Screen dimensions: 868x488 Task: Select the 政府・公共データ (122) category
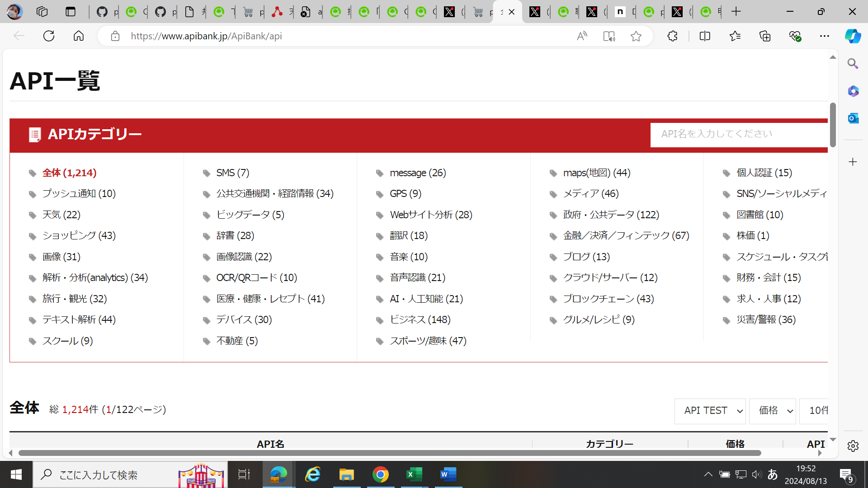(611, 215)
